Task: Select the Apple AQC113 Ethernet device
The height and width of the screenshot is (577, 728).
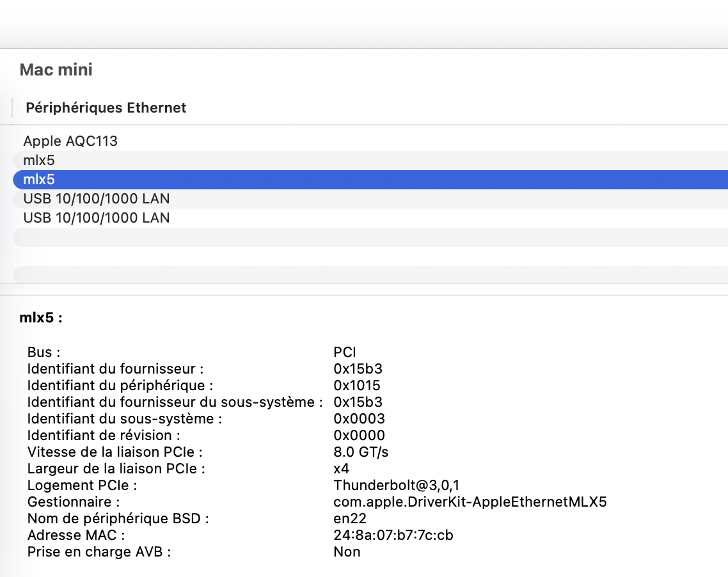Action: tap(70, 141)
